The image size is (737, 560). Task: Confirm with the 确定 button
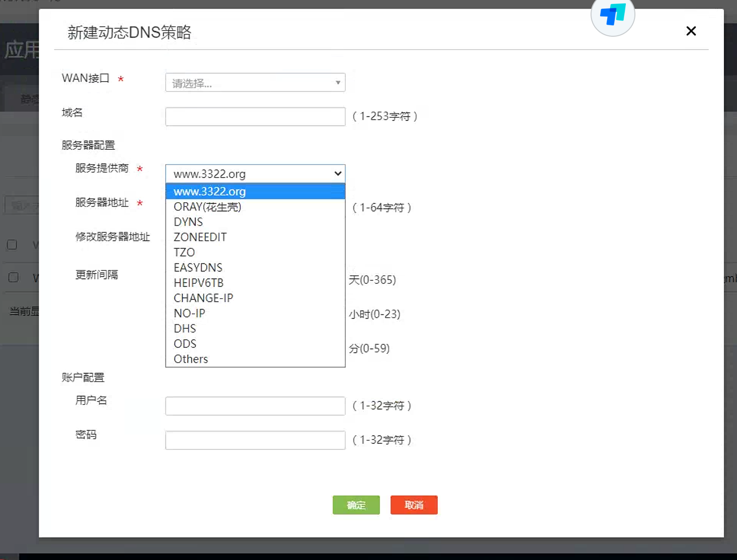coord(356,505)
